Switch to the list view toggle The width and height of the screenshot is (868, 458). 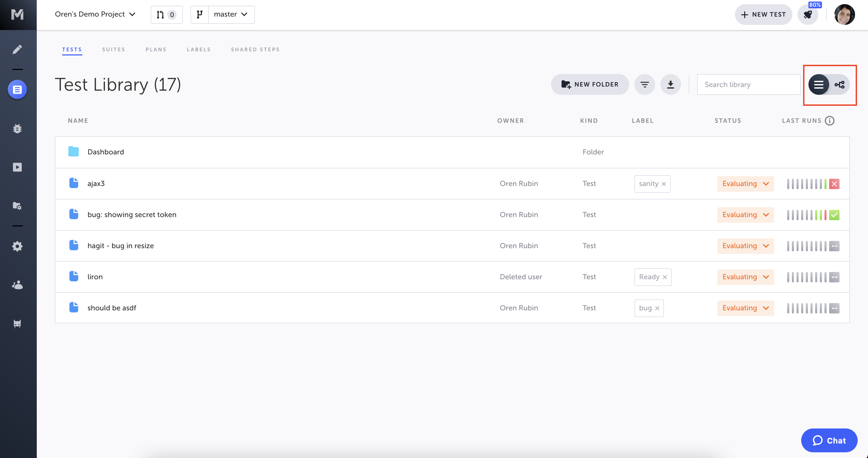[819, 85]
